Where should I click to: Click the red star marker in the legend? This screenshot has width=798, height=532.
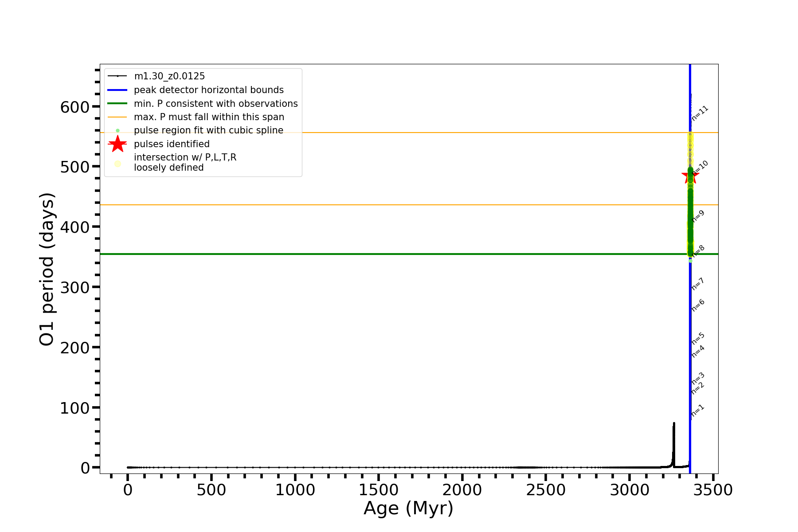pos(117,144)
